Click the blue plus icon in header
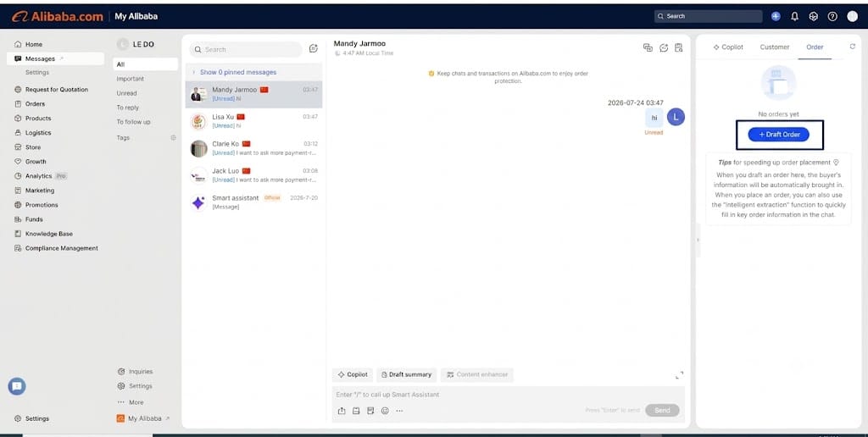 point(776,17)
